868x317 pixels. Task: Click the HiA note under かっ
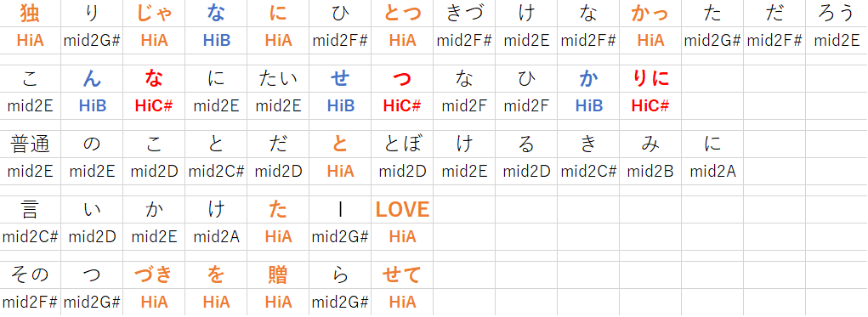[650, 40]
